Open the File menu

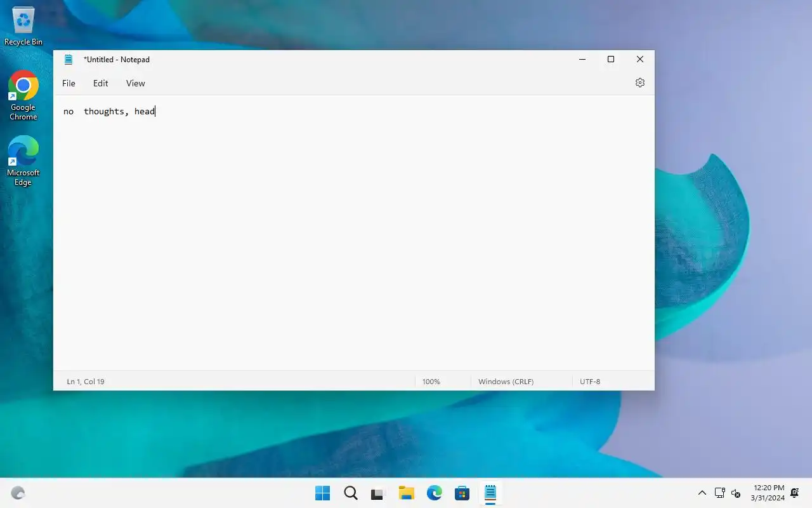[x=69, y=83]
